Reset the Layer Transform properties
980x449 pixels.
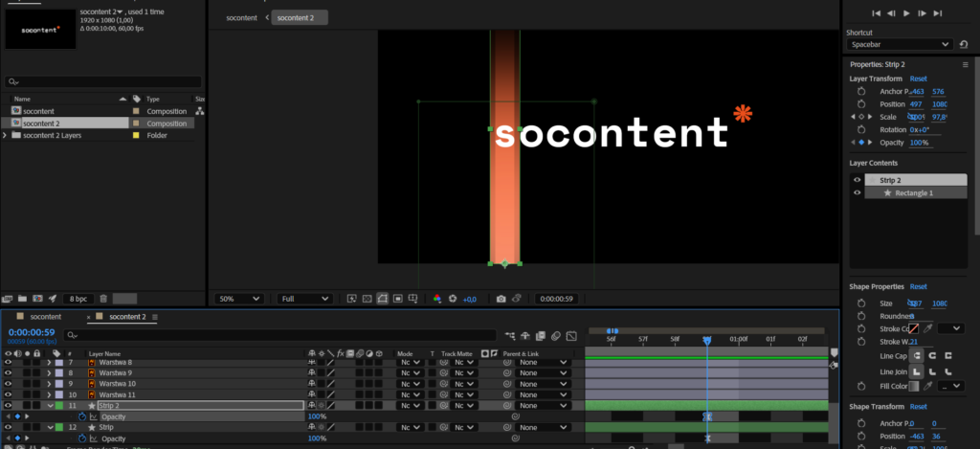coord(918,79)
